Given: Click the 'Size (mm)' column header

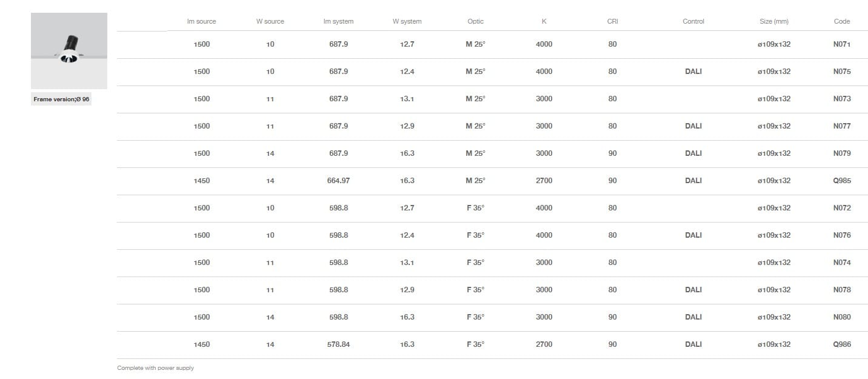Looking at the screenshot, I should pos(773,21).
